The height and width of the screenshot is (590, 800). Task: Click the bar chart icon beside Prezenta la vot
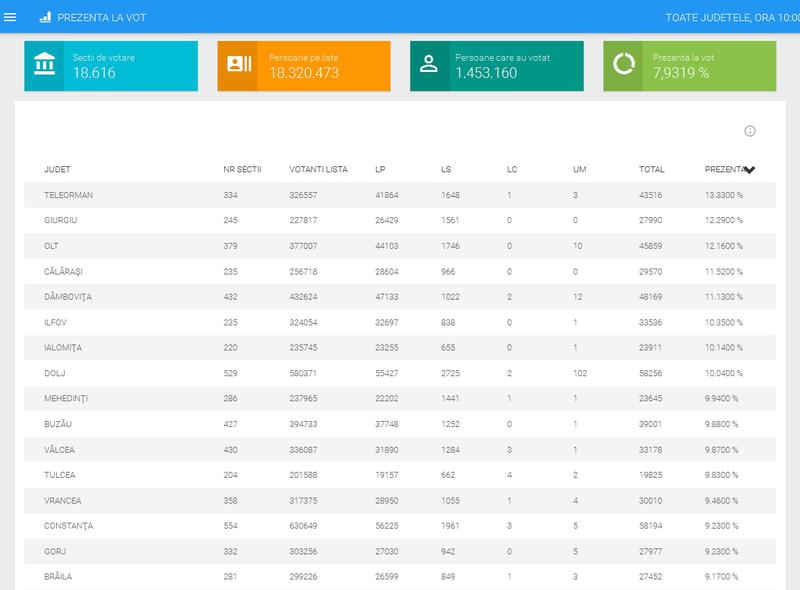click(44, 18)
